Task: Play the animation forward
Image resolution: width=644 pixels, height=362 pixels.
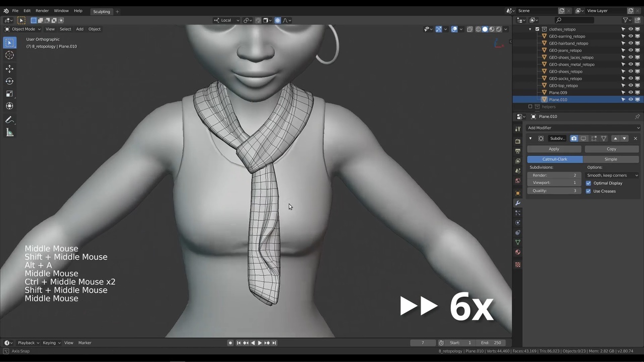Action: [x=260, y=343]
